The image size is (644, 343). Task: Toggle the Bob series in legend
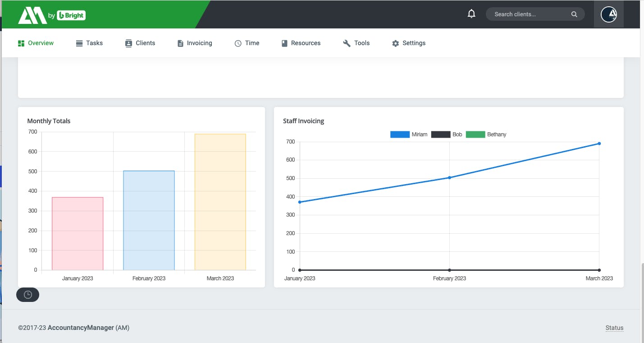447,134
